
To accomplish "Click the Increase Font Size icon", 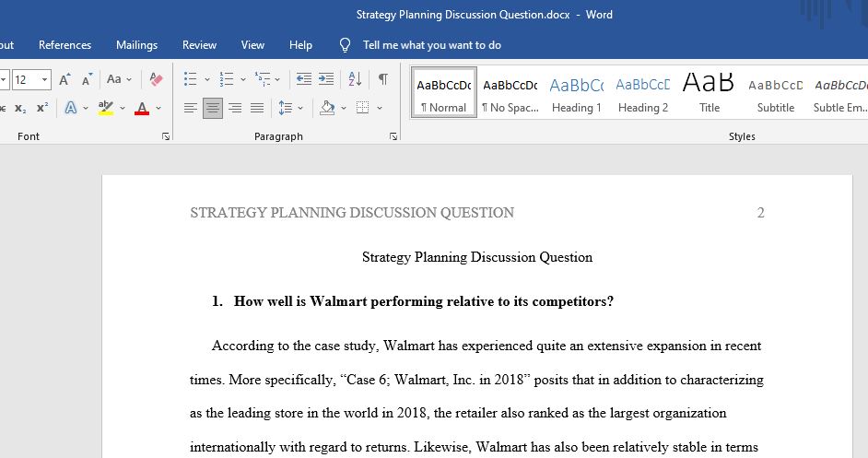I will click(65, 79).
